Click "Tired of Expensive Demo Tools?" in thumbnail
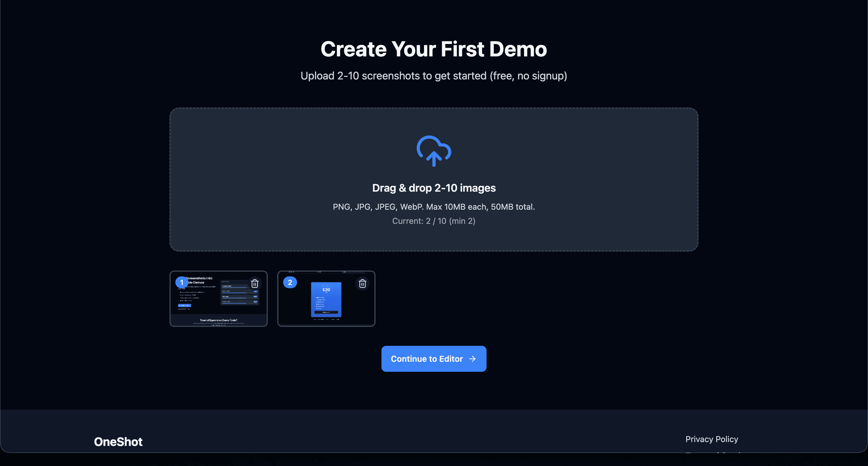Viewport: 868px width, 466px height. (x=218, y=320)
